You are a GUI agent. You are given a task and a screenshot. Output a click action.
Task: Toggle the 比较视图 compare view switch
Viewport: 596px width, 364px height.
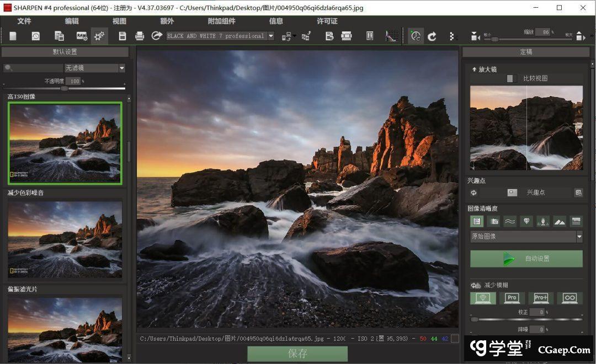point(512,78)
